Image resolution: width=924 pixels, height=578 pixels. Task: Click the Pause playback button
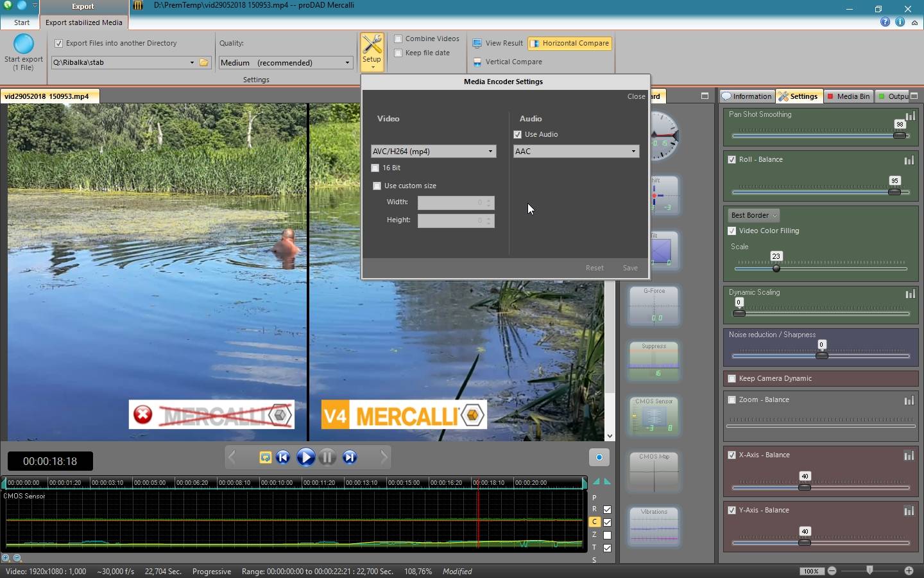coord(327,457)
